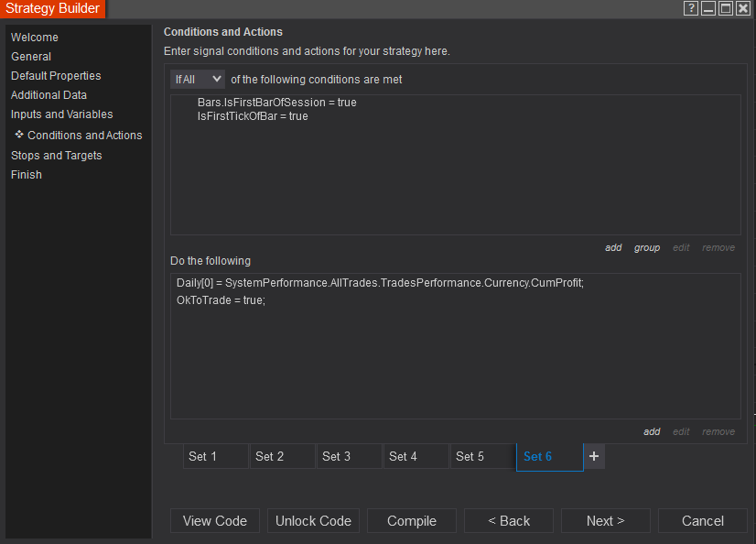Click add link under actions list

[x=652, y=432]
